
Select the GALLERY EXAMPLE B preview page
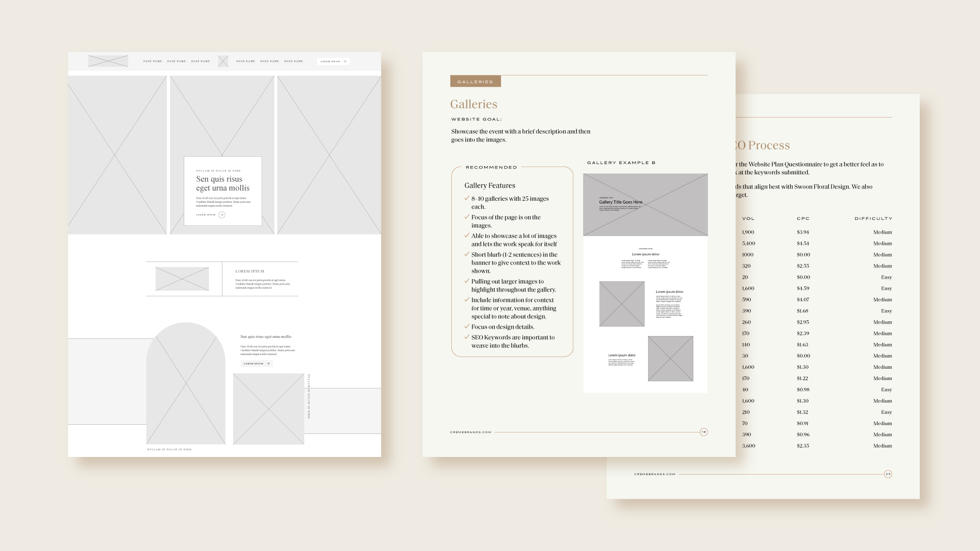click(x=644, y=284)
